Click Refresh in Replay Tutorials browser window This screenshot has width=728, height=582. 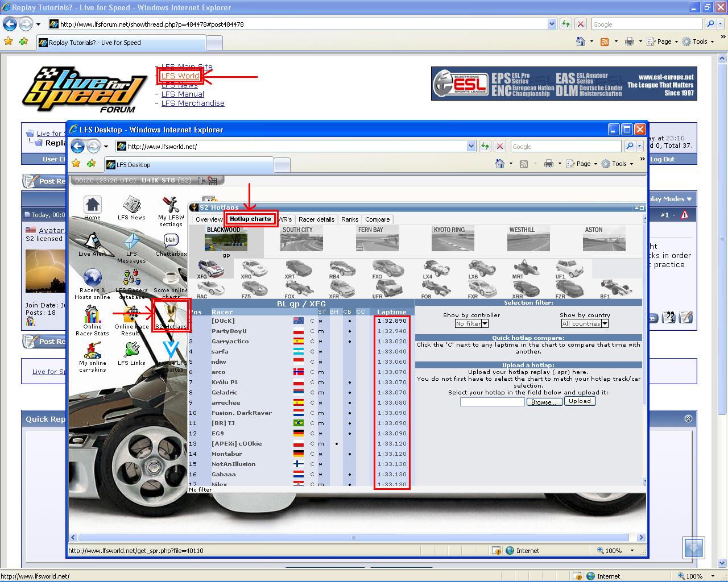(x=566, y=24)
